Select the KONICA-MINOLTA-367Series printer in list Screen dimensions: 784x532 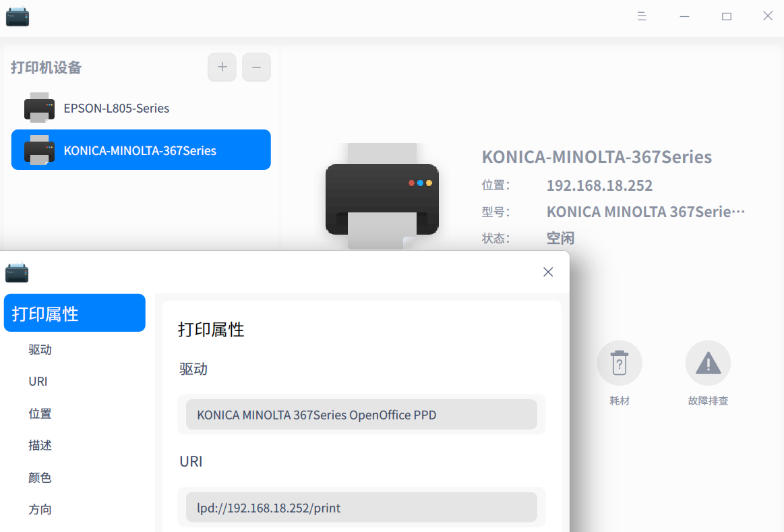(x=141, y=150)
